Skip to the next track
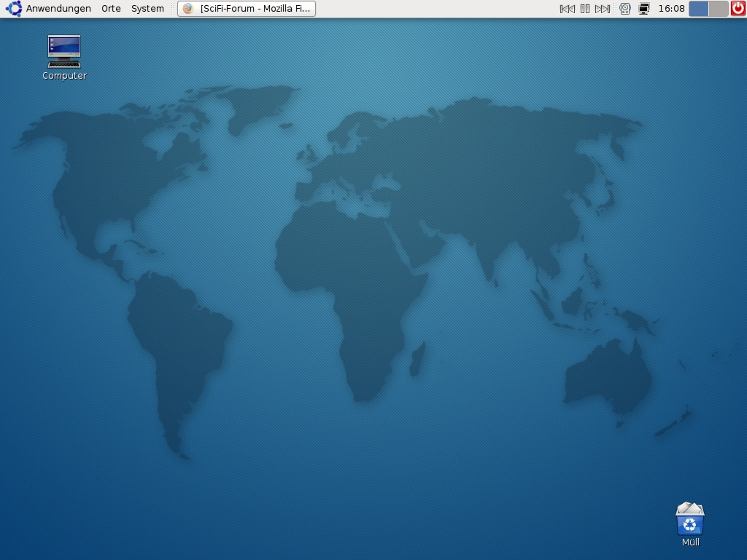The width and height of the screenshot is (747, 560). click(x=602, y=9)
